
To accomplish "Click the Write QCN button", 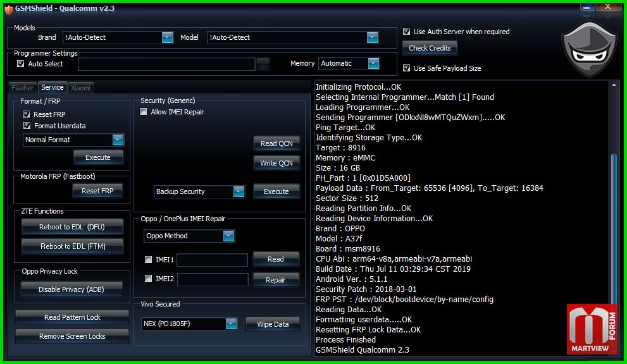I will point(276,163).
